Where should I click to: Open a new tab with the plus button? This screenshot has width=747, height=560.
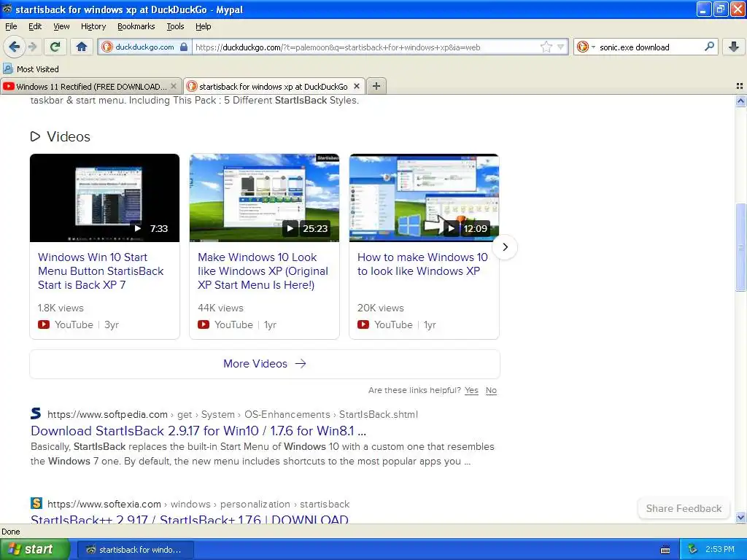[376, 86]
